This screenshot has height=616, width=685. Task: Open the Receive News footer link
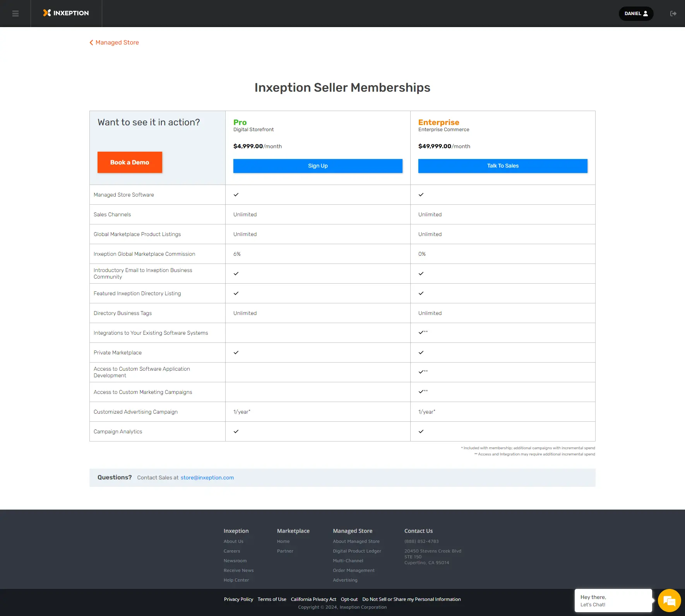(238, 571)
